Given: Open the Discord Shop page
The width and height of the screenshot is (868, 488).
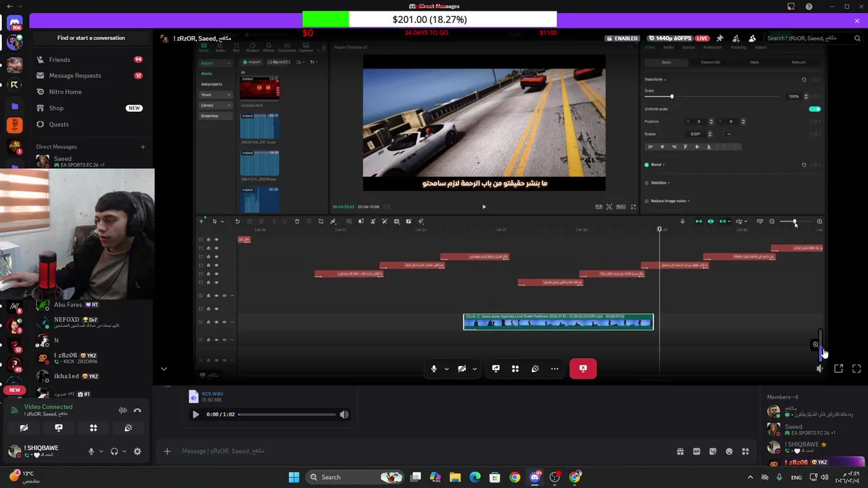Looking at the screenshot, I should tap(91, 108).
